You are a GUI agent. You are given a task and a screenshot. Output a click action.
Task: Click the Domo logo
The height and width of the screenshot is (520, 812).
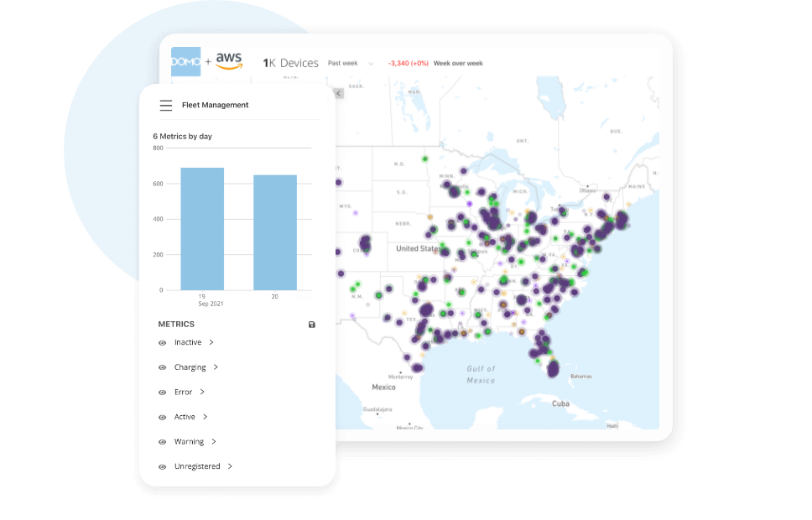click(186, 61)
